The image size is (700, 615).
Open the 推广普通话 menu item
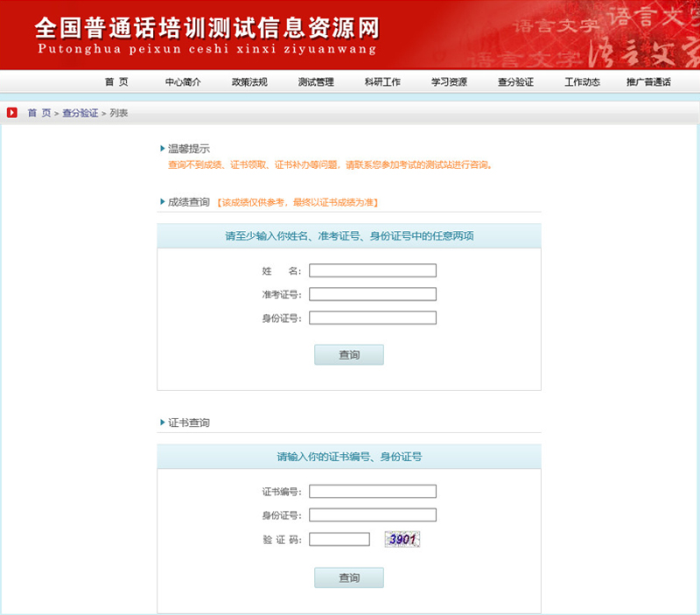[x=648, y=81]
